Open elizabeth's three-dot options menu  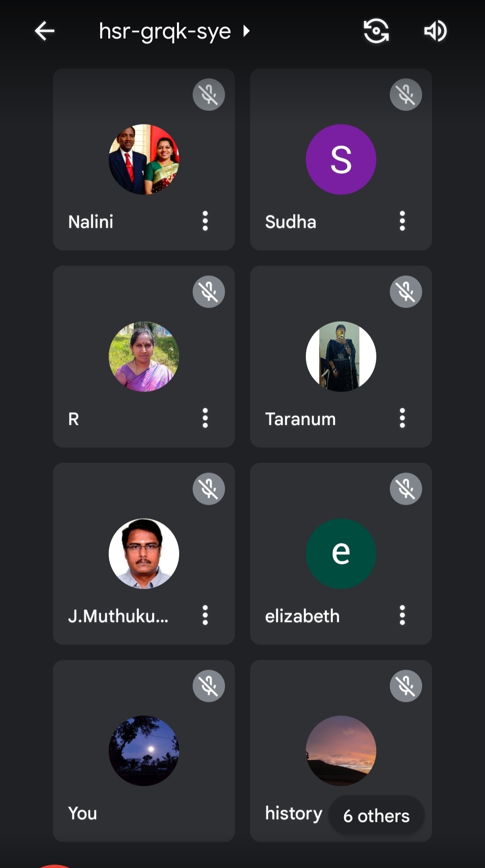click(x=402, y=615)
